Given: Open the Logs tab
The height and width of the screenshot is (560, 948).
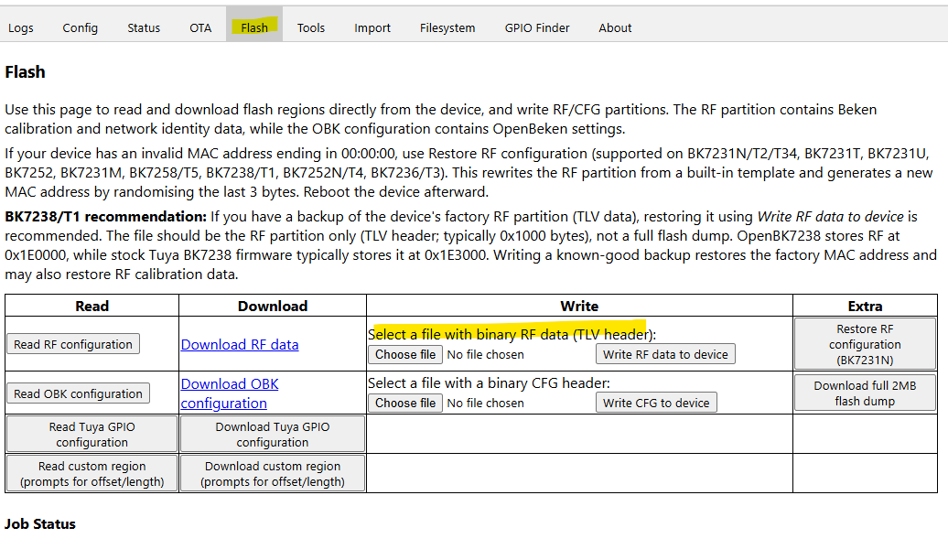Looking at the screenshot, I should (20, 27).
